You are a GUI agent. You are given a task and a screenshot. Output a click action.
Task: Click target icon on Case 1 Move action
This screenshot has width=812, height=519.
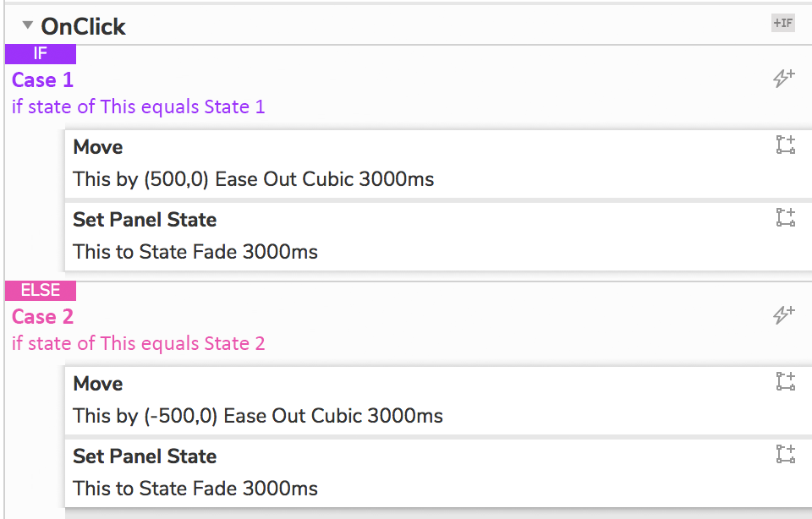[786, 145]
